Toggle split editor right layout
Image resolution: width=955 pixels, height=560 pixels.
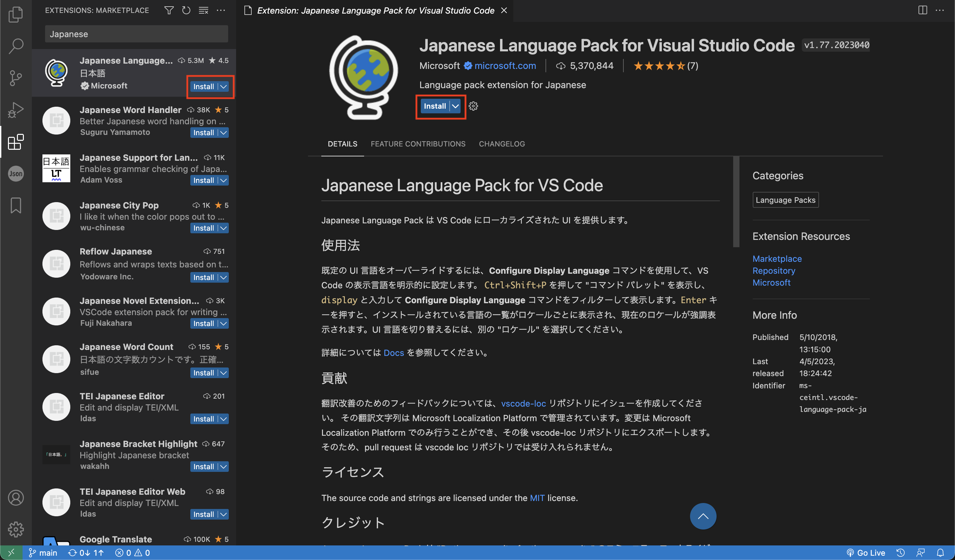pos(923,10)
